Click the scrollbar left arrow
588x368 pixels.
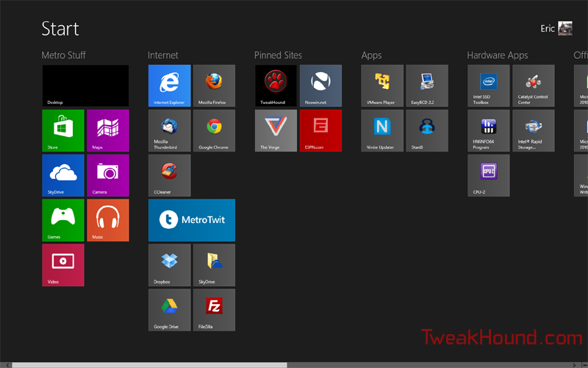(x=7, y=365)
